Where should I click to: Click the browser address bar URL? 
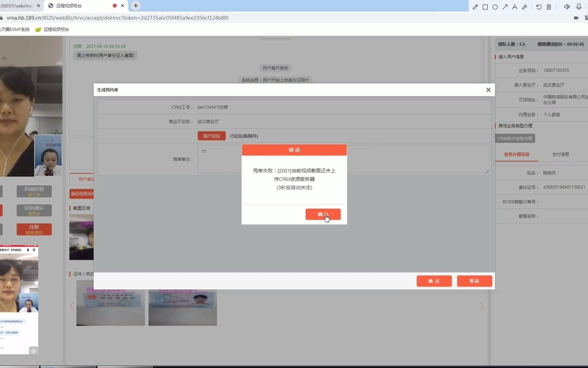point(118,18)
